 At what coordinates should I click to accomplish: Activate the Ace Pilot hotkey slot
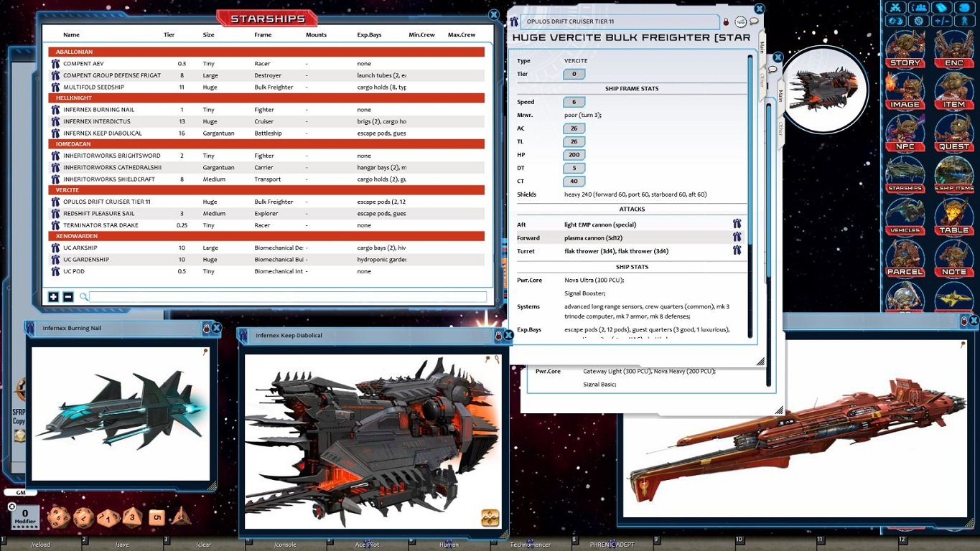pyautogui.click(x=367, y=544)
